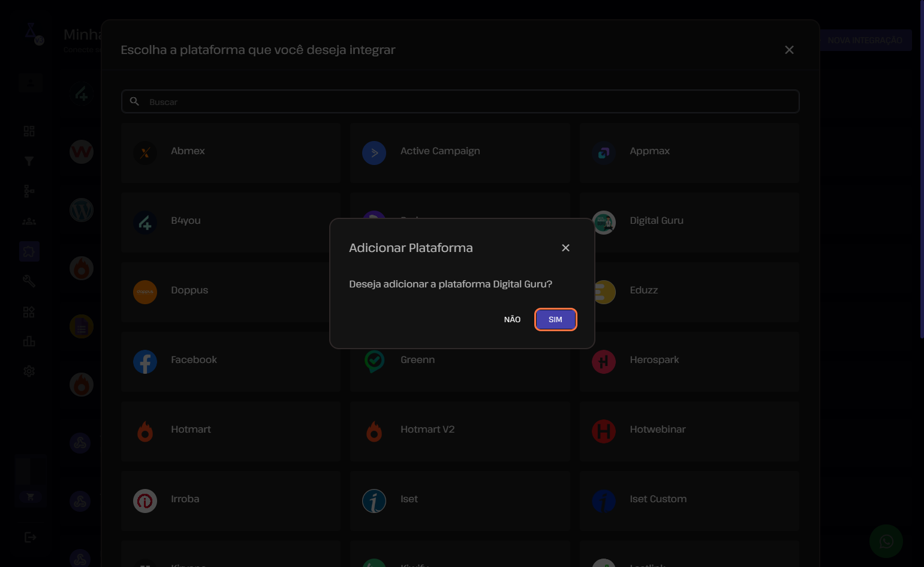Select the B4you logo in platform grid
924x567 pixels.
[x=145, y=223]
